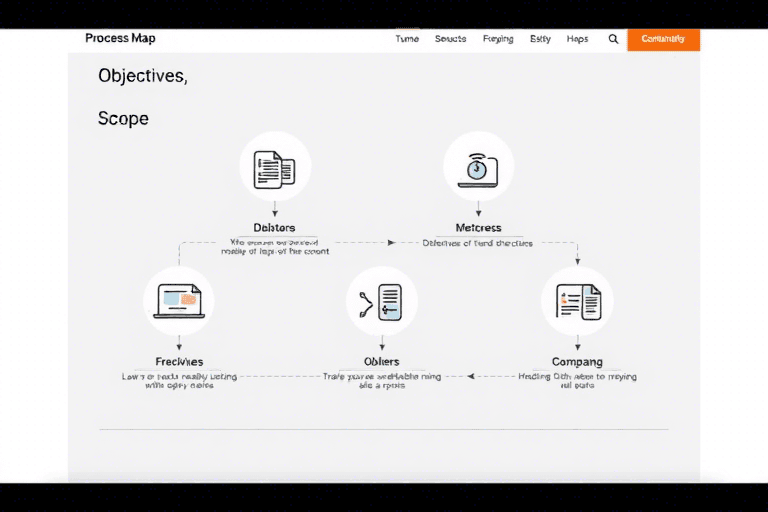768x512 pixels.
Task: Select the mobile device with arrows icon
Action: (x=381, y=301)
